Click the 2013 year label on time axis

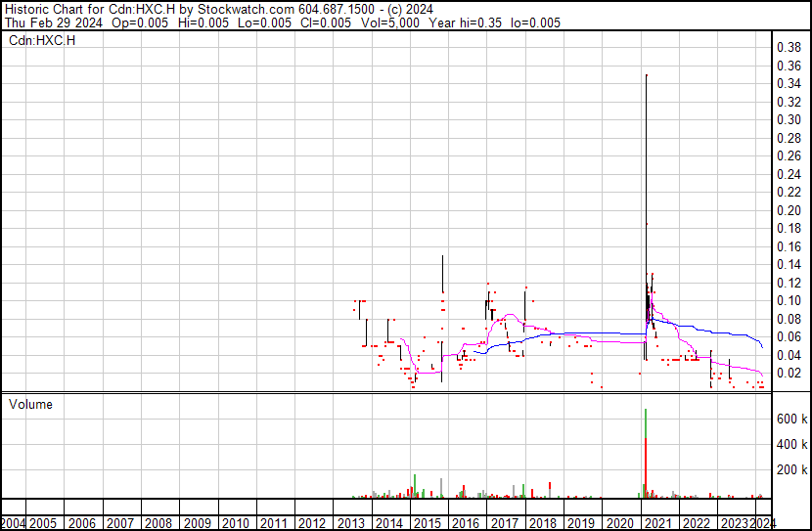point(351,523)
